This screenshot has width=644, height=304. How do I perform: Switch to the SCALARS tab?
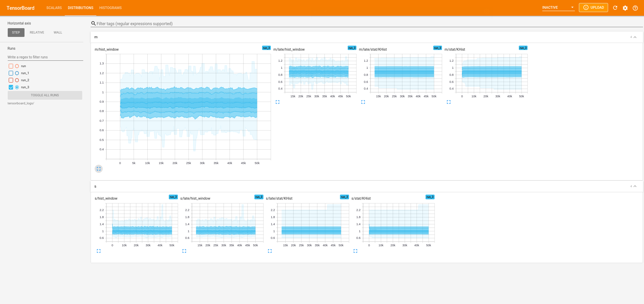click(54, 8)
